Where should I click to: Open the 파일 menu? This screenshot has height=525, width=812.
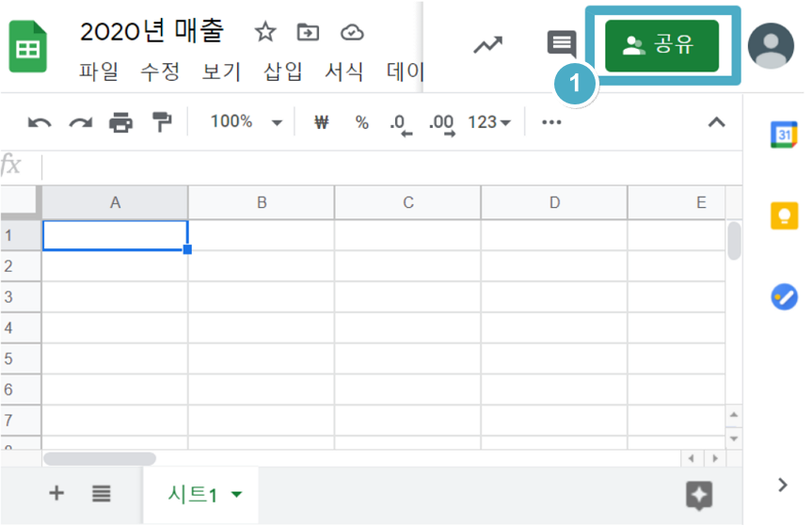[99, 71]
